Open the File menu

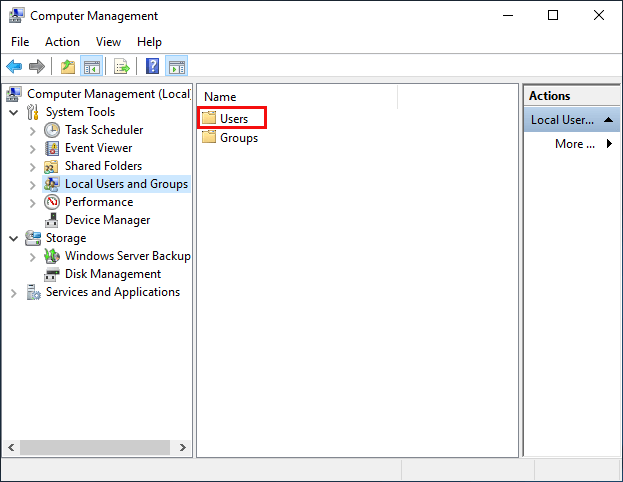[x=20, y=42]
